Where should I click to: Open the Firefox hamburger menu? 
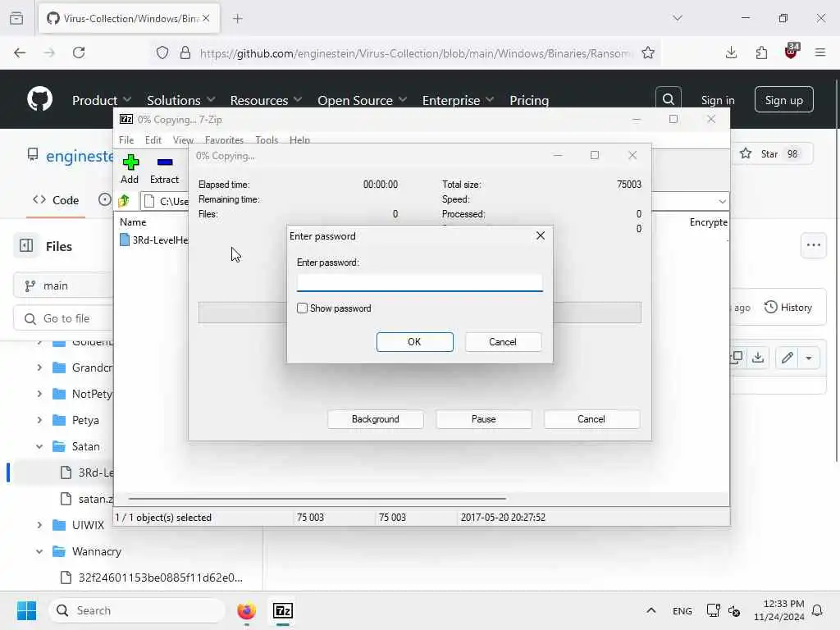820,52
